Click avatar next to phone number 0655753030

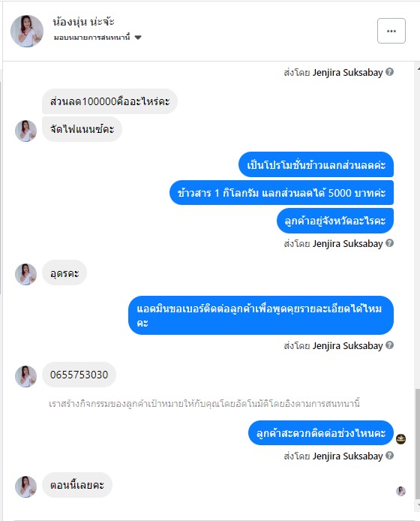(26, 376)
